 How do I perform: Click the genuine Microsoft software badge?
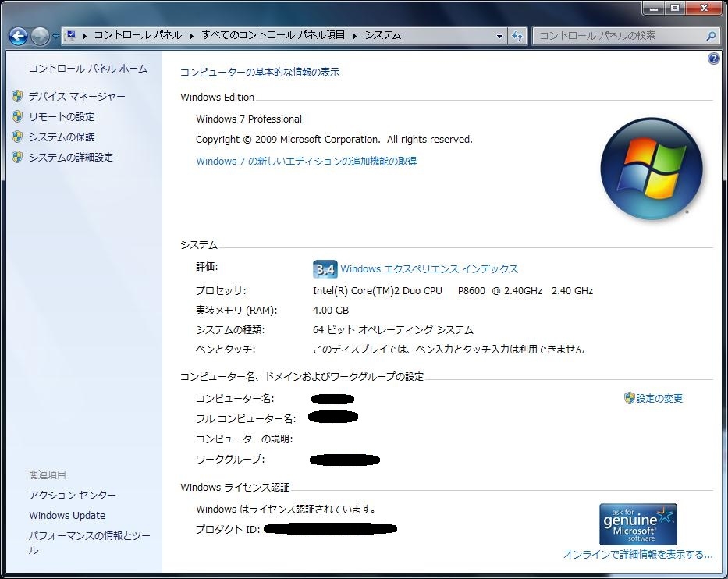pos(638,524)
